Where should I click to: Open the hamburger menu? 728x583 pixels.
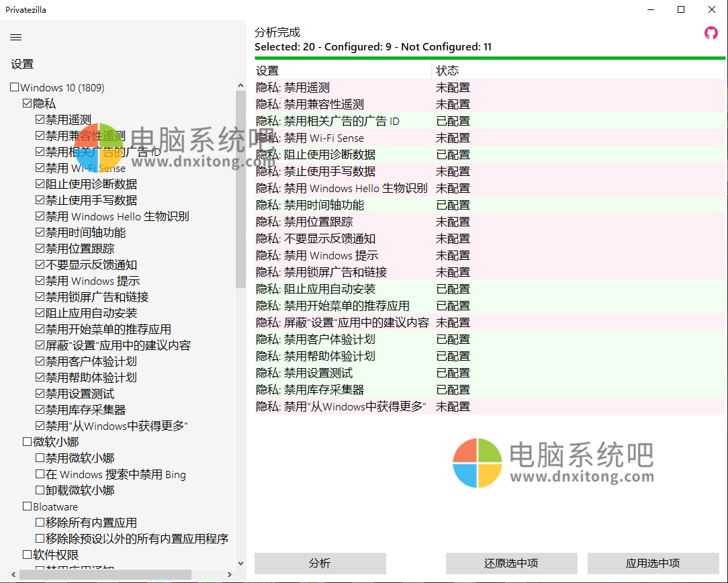[16, 37]
